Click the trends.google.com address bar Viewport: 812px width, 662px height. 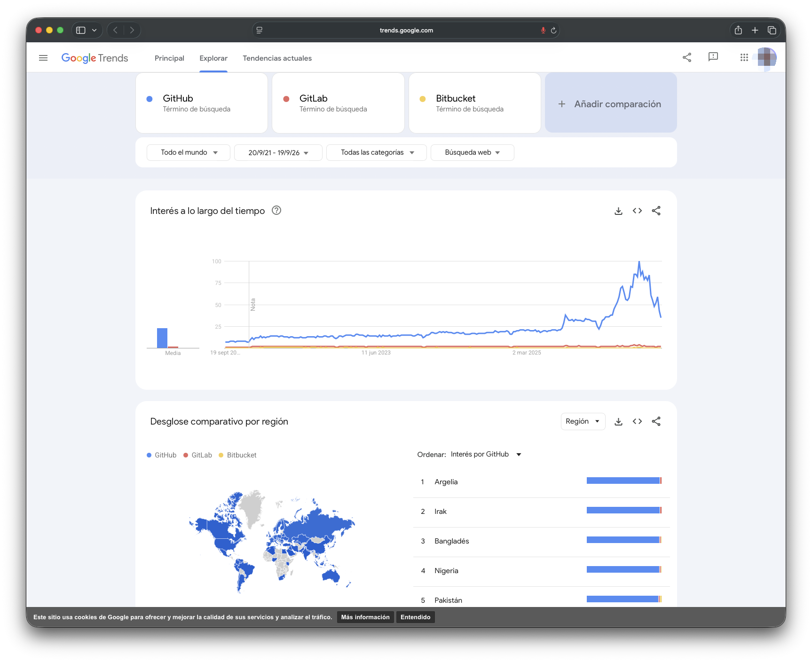click(406, 30)
